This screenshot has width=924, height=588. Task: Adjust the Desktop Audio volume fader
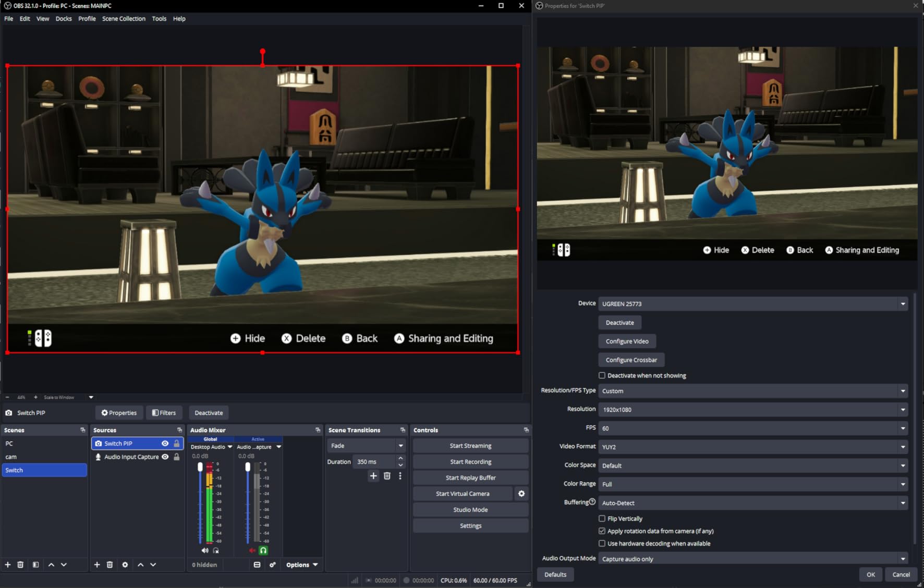click(200, 467)
